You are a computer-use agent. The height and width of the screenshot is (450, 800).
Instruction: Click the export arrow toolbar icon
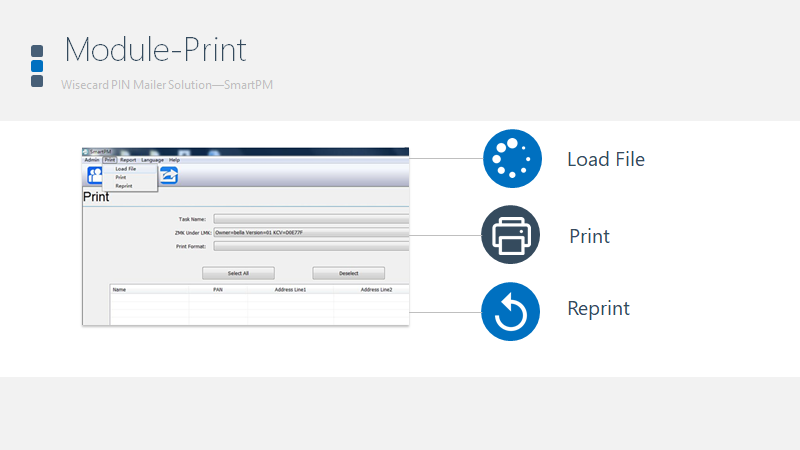click(169, 176)
